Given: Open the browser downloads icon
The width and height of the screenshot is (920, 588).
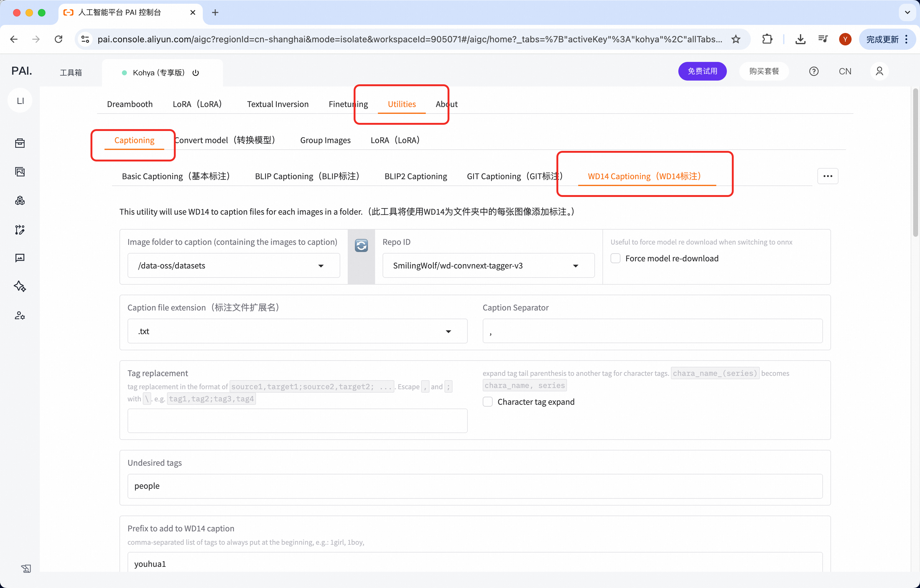Looking at the screenshot, I should click(x=800, y=39).
